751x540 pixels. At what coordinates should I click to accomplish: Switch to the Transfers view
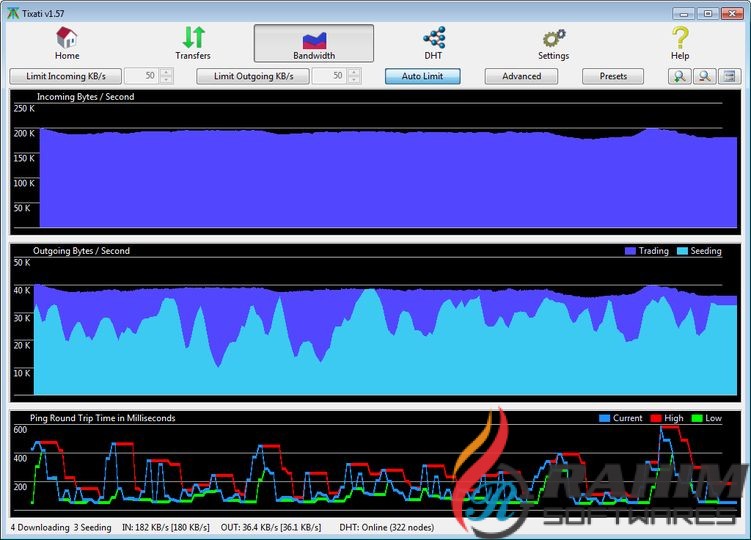tap(193, 44)
